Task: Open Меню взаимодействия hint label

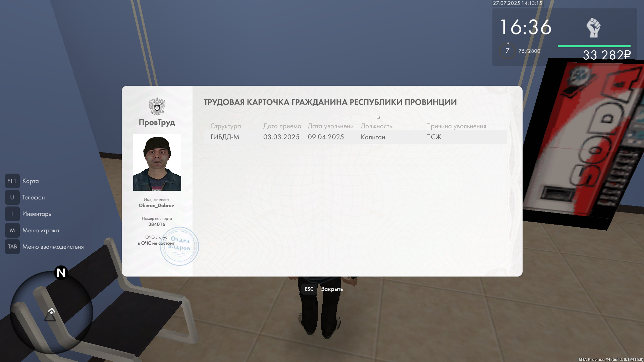Action: click(53, 247)
